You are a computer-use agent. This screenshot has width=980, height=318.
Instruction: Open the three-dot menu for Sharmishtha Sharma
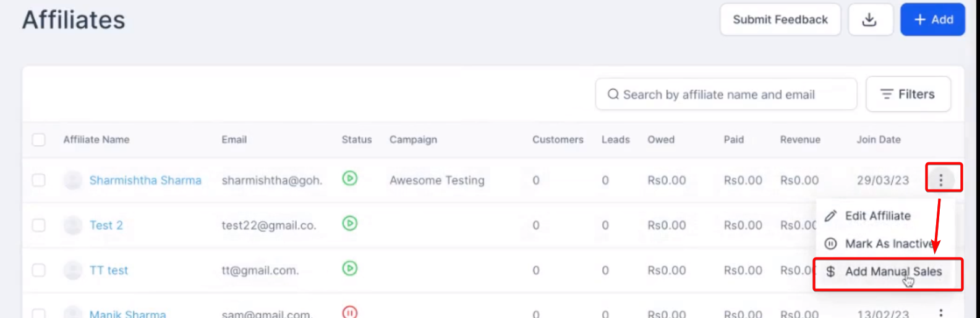tap(941, 180)
